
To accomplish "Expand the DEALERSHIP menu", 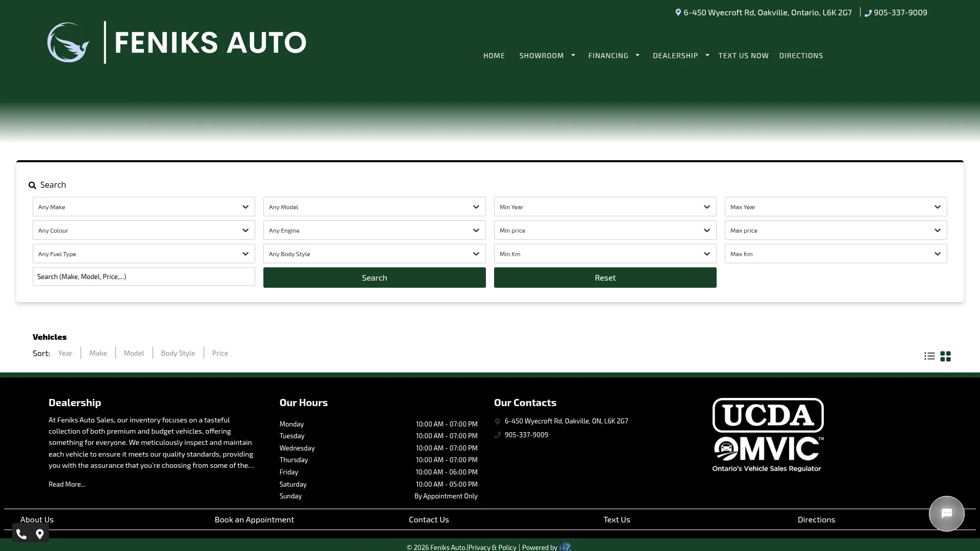I will click(x=681, y=56).
